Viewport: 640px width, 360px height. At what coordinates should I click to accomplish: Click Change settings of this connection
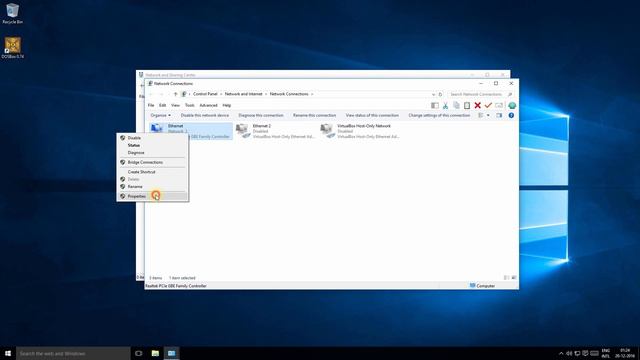pos(439,116)
